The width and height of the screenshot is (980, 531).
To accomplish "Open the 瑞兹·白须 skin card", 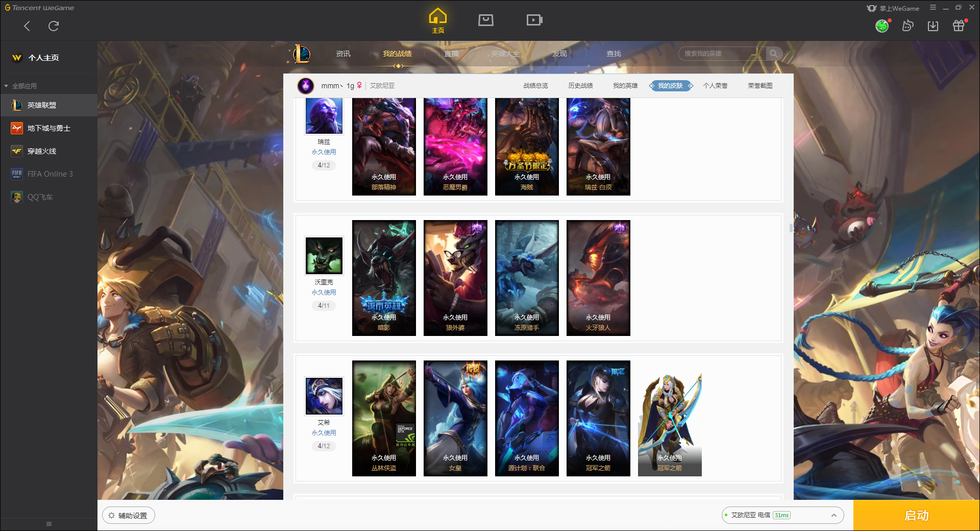I will pyautogui.click(x=598, y=147).
